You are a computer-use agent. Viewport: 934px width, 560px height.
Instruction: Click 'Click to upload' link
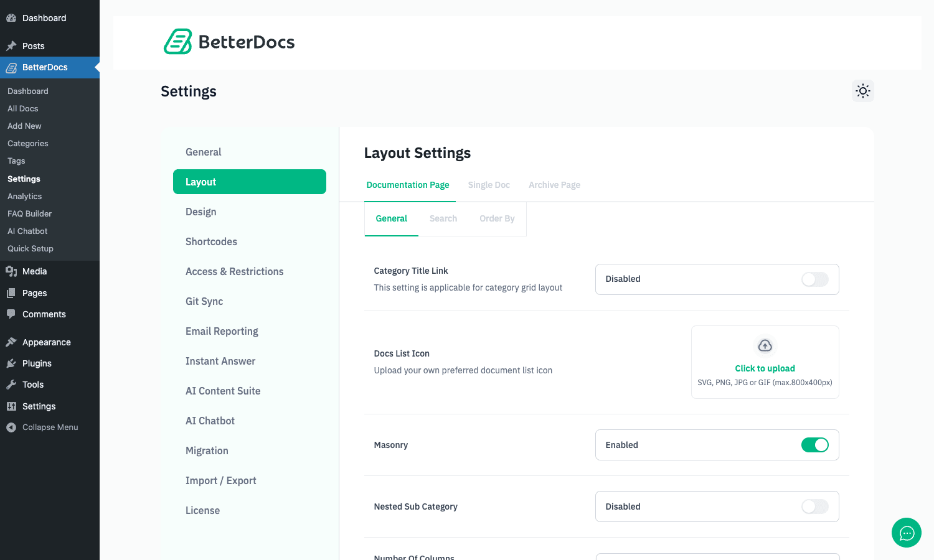click(x=765, y=368)
